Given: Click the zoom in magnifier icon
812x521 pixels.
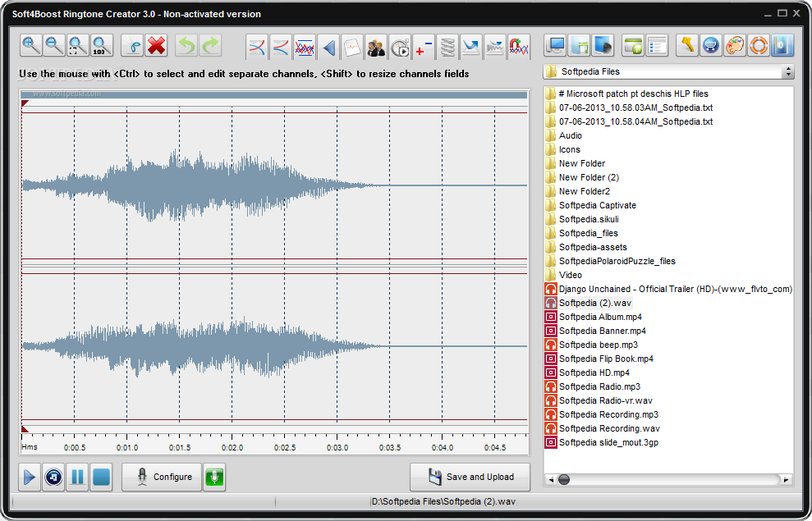Looking at the screenshot, I should click(x=31, y=45).
